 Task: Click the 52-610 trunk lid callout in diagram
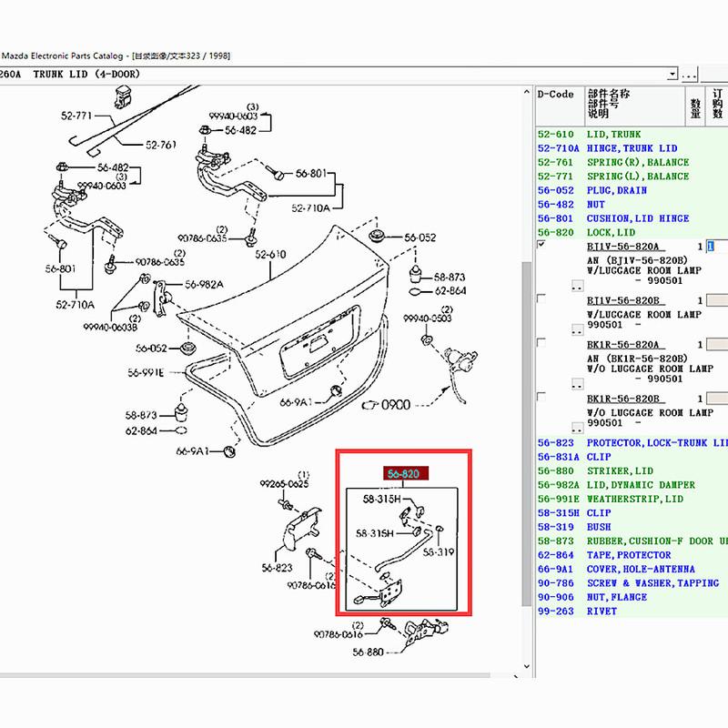[270, 255]
